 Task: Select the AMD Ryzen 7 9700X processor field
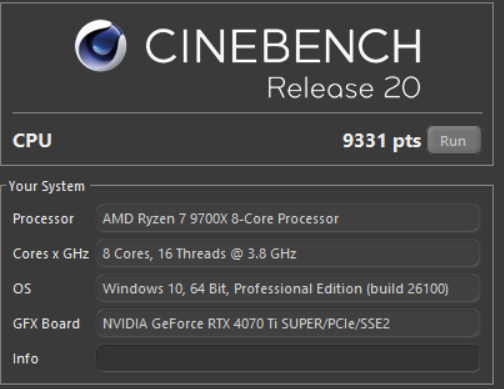click(288, 219)
